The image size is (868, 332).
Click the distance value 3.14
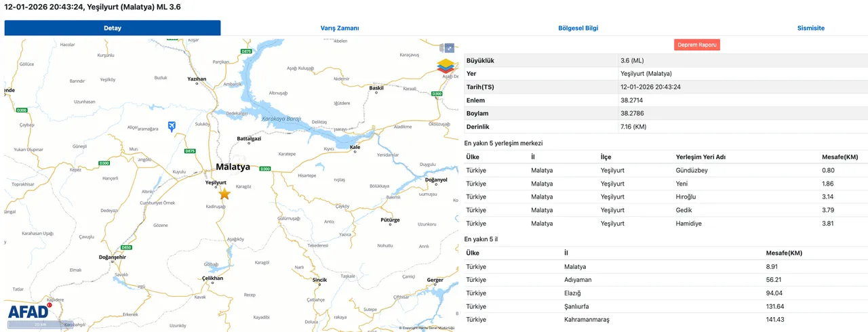(828, 196)
